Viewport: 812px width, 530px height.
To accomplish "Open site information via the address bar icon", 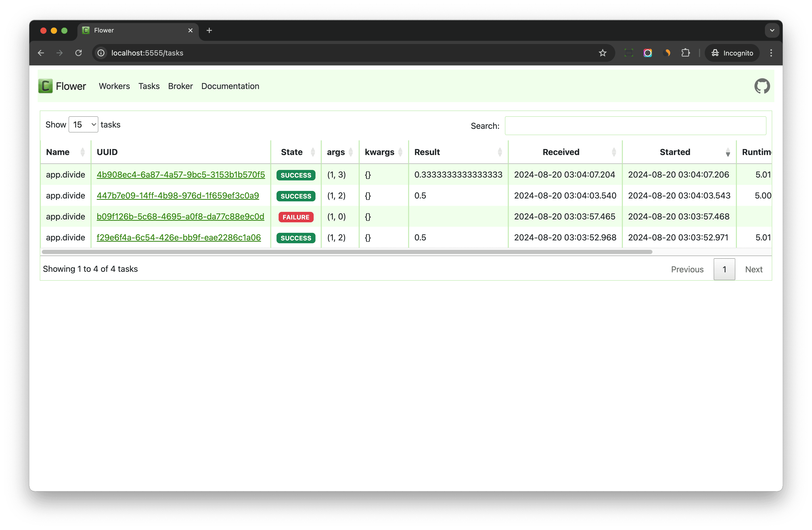I will click(101, 53).
